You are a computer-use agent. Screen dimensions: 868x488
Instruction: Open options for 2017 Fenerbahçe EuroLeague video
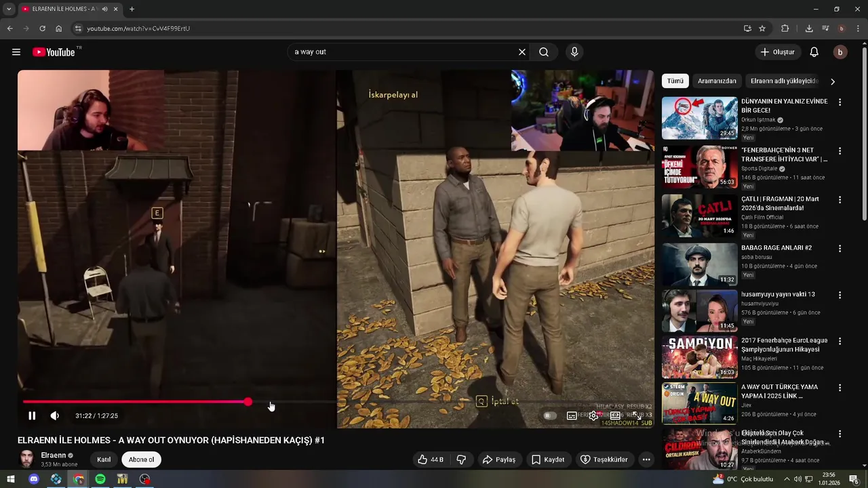(x=840, y=342)
